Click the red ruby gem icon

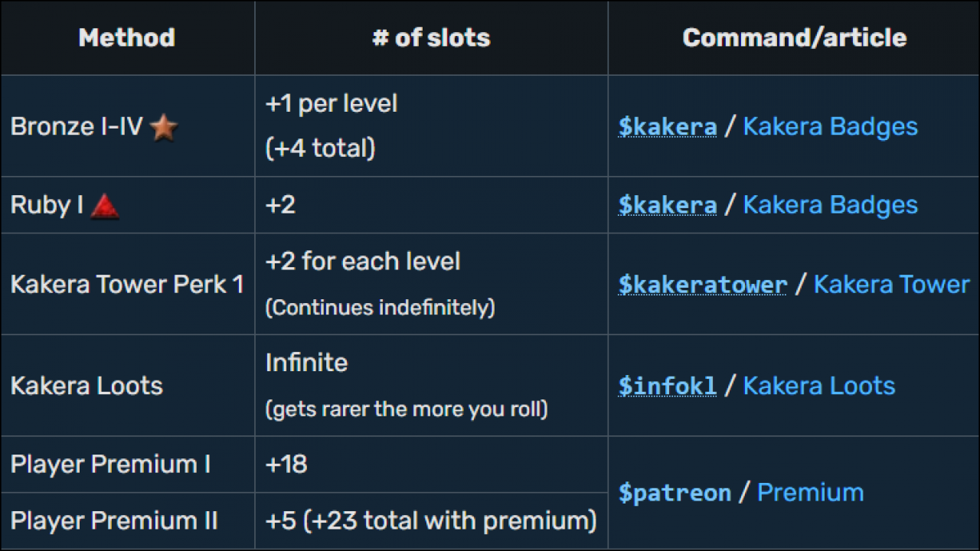[104, 206]
